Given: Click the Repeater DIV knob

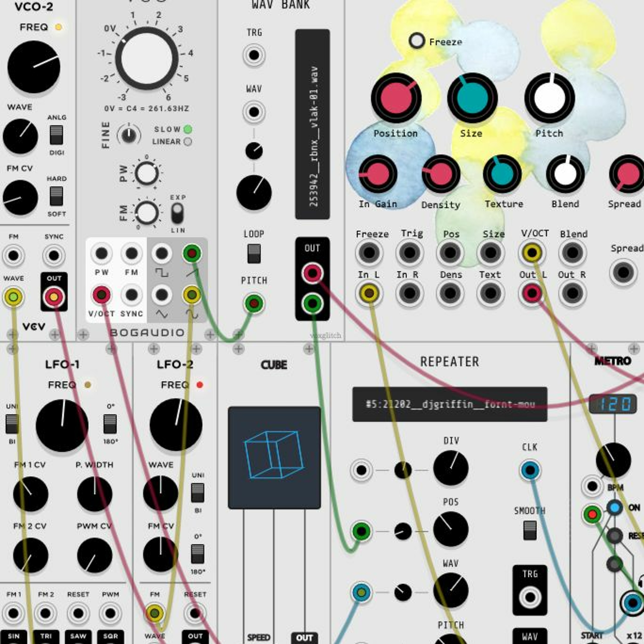Looking at the screenshot, I should [451, 468].
